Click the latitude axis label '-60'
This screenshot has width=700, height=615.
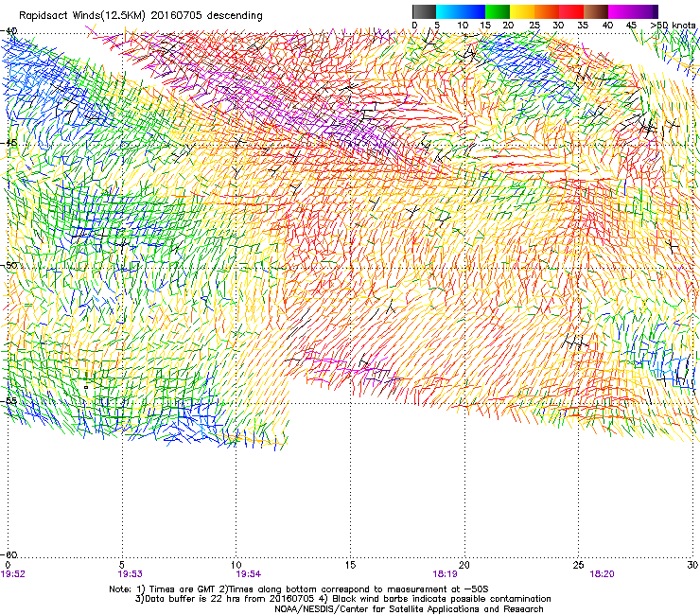(x=9, y=554)
